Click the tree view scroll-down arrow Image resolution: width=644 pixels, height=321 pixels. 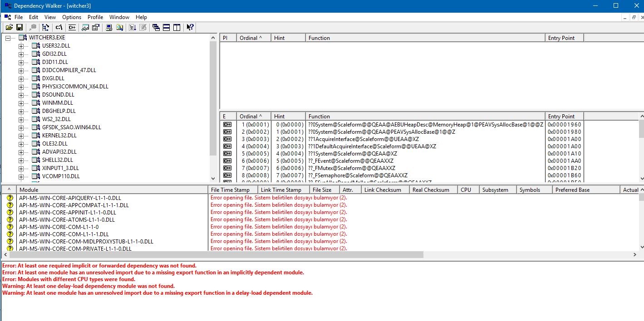click(x=213, y=179)
